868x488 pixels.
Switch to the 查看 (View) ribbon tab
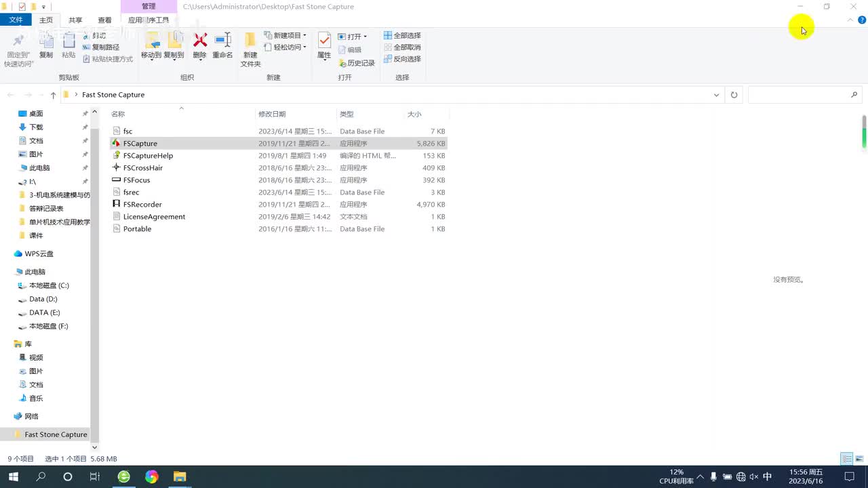click(x=104, y=20)
